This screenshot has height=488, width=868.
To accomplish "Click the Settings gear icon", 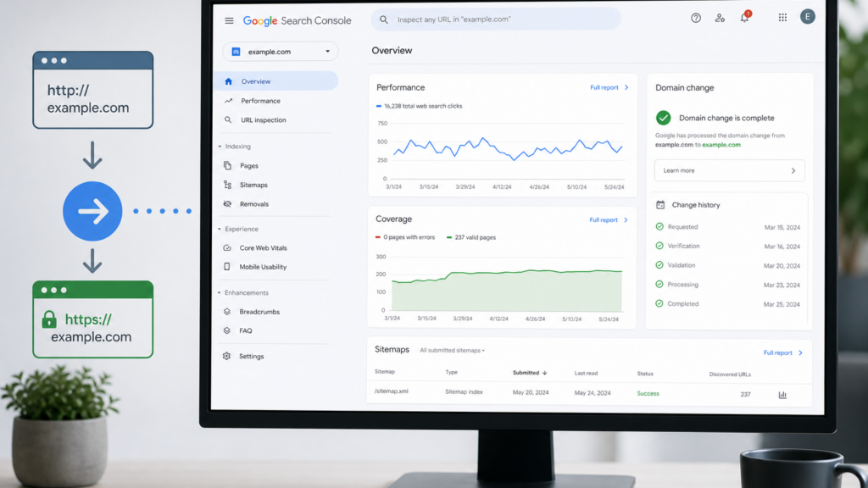I will click(226, 356).
